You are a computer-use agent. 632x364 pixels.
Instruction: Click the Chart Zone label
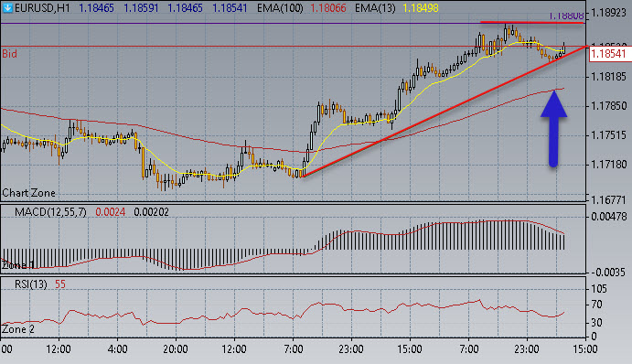(x=28, y=193)
